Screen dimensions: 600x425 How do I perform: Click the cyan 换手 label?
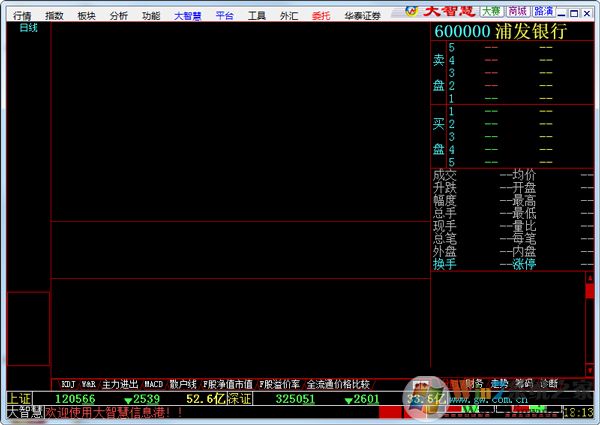pyautogui.click(x=445, y=264)
